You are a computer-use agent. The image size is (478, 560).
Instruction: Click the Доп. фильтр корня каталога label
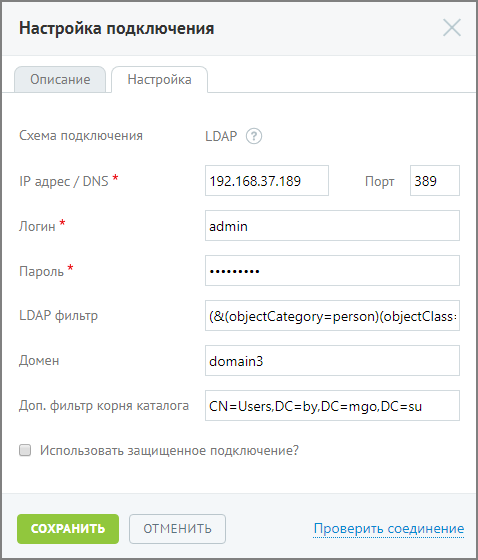[x=104, y=406]
